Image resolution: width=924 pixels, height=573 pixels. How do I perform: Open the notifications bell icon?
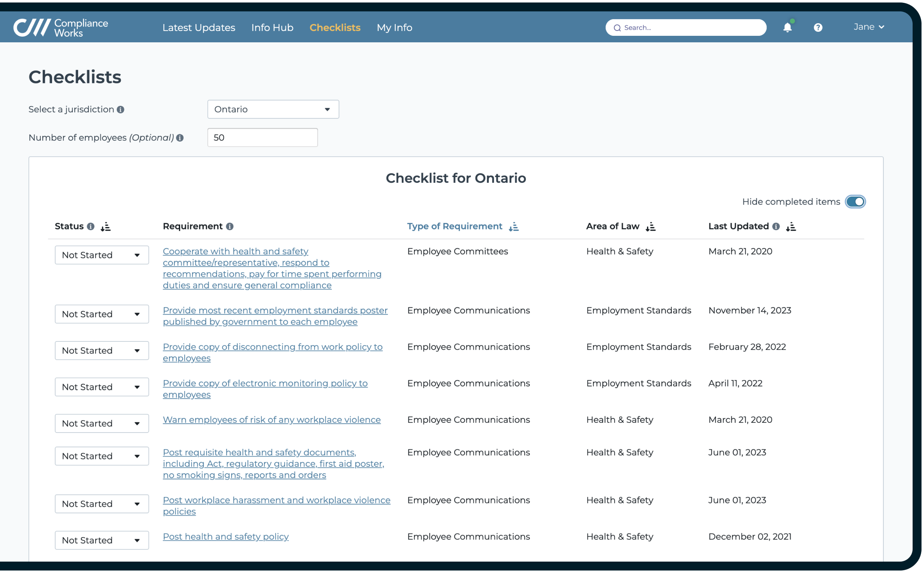click(x=787, y=28)
